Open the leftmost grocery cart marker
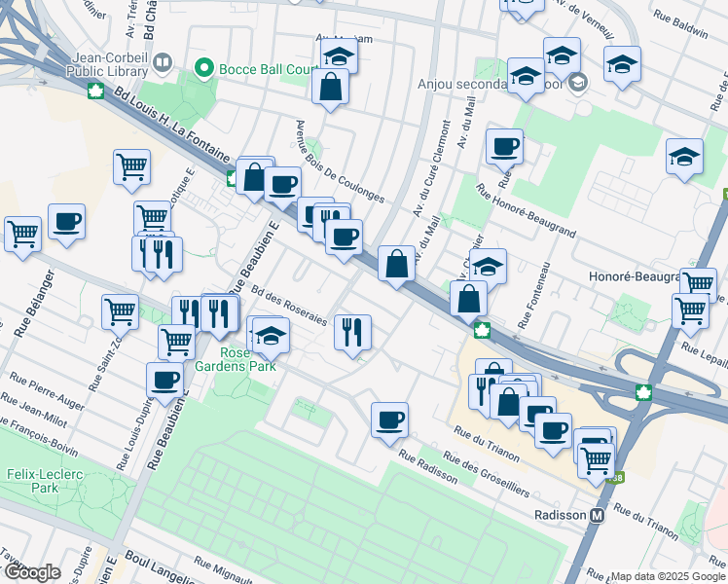Image resolution: width=728 pixels, height=584 pixels. click(22, 235)
